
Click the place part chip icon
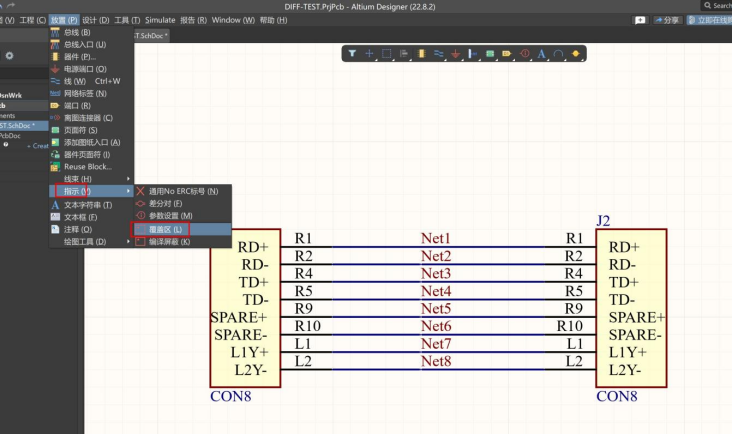[x=422, y=54]
